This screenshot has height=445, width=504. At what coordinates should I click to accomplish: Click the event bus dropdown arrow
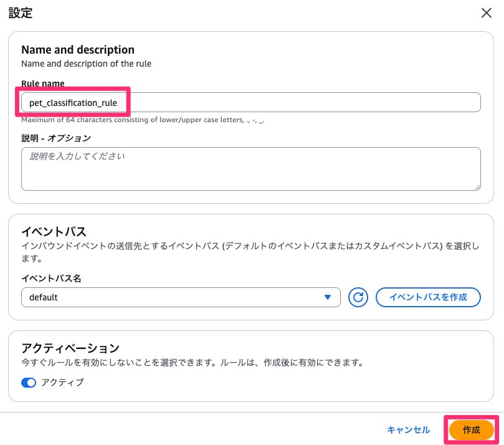tap(328, 297)
